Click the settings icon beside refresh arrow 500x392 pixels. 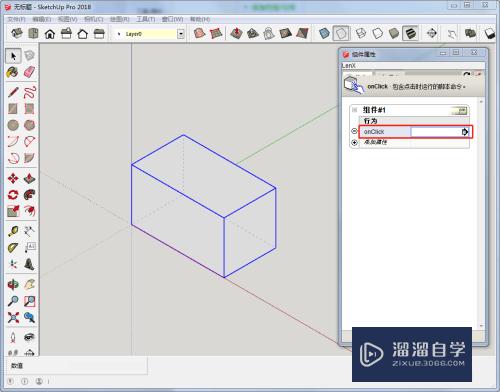(478, 74)
